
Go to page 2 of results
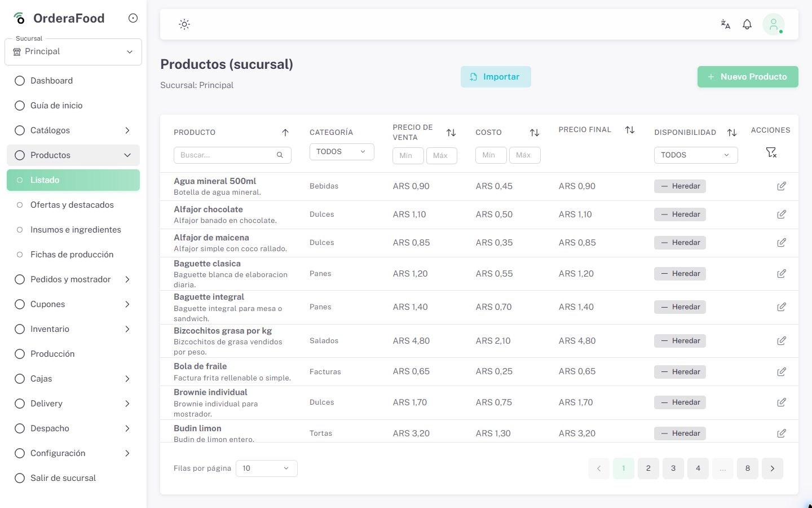point(648,468)
